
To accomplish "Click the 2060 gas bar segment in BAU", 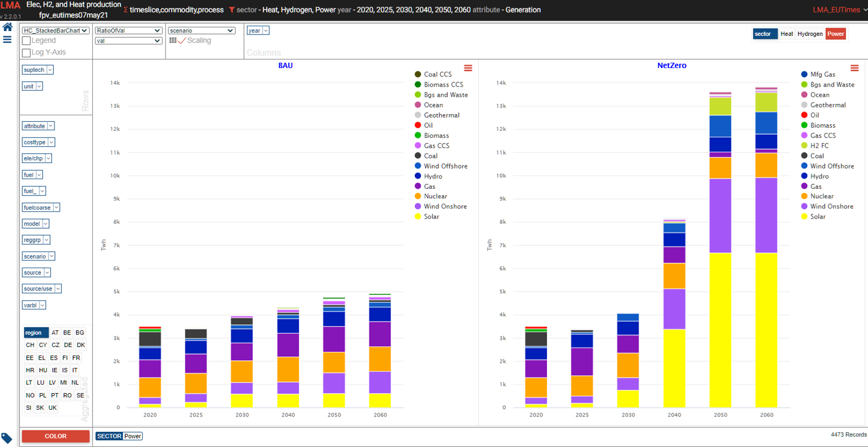I will click(378, 335).
